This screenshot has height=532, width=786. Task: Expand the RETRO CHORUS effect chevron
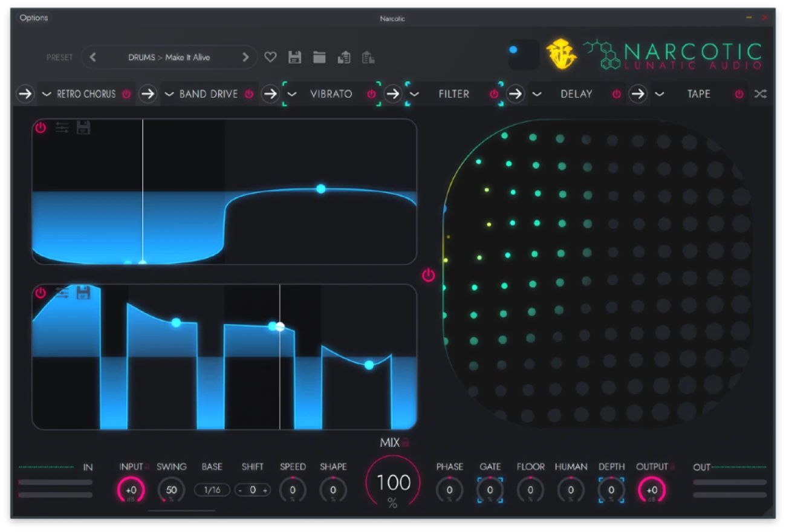[x=47, y=94]
